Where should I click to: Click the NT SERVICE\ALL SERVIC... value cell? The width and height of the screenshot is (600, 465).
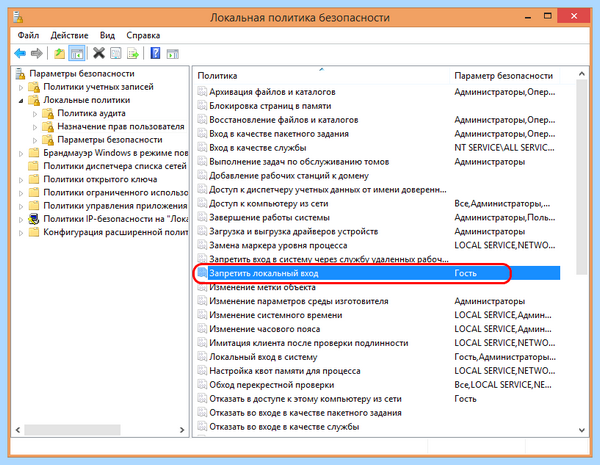point(504,147)
